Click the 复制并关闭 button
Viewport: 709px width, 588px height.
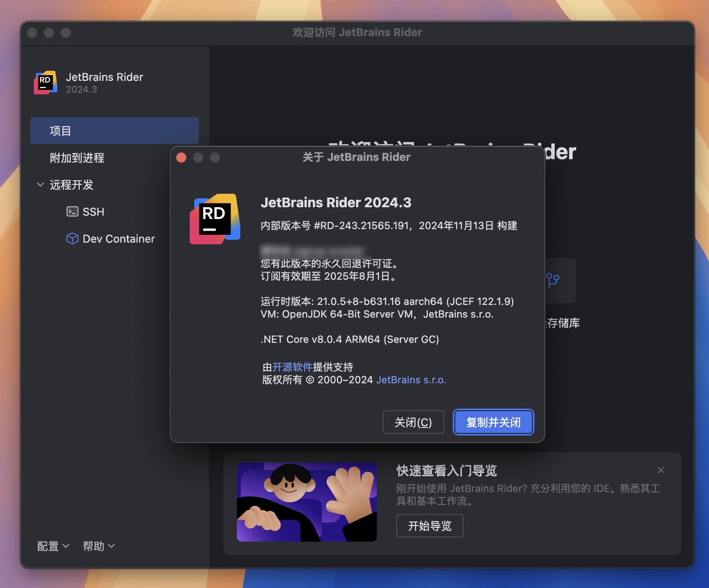click(x=493, y=422)
